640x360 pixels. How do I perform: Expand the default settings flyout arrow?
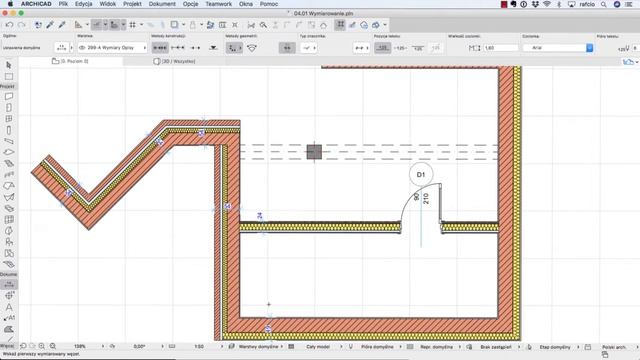click(71, 48)
